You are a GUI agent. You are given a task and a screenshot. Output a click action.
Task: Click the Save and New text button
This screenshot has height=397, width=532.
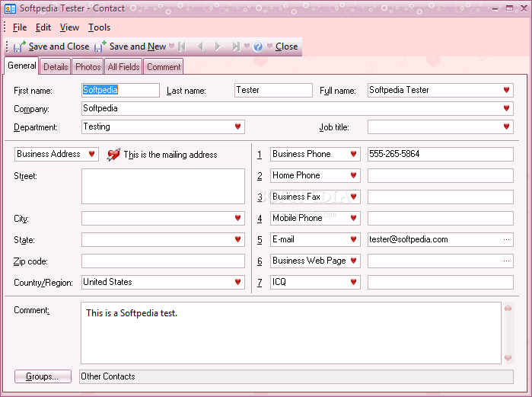pyautogui.click(x=138, y=46)
